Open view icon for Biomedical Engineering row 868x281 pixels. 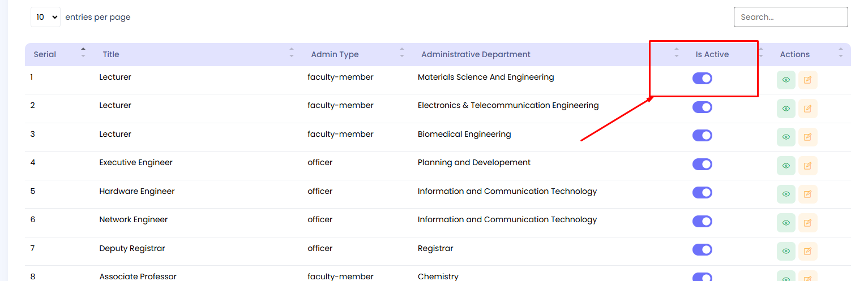(786, 137)
